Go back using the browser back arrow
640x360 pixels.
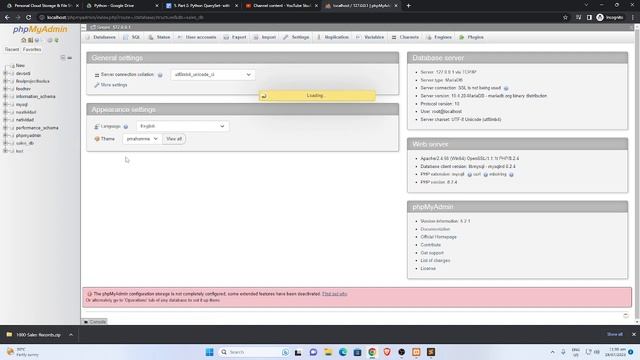pyautogui.click(x=7, y=18)
